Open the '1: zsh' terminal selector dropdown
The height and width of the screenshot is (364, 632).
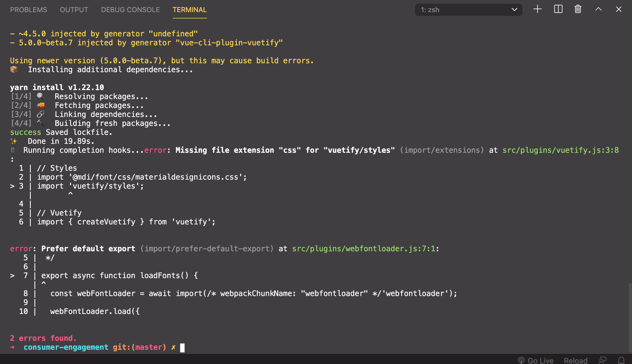[x=468, y=10]
